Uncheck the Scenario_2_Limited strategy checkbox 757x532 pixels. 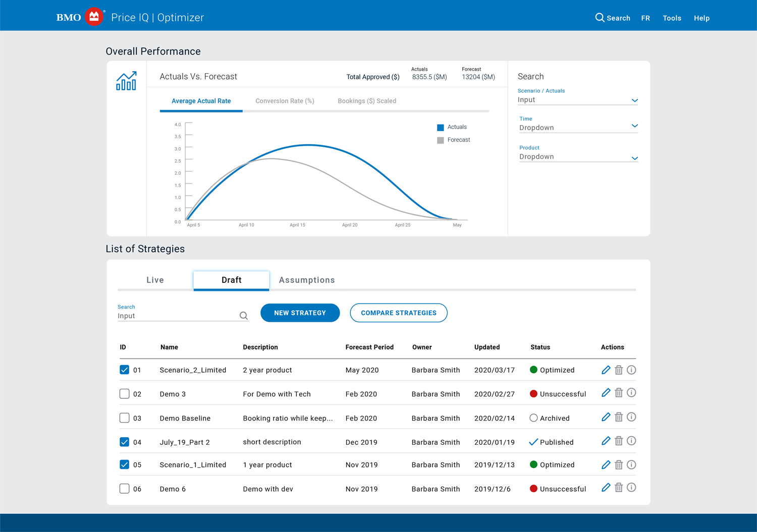124,370
